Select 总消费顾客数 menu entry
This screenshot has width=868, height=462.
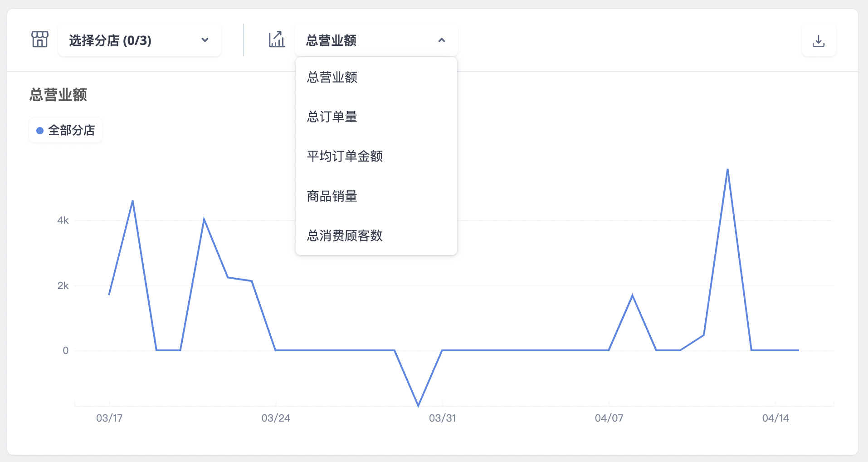(376, 236)
